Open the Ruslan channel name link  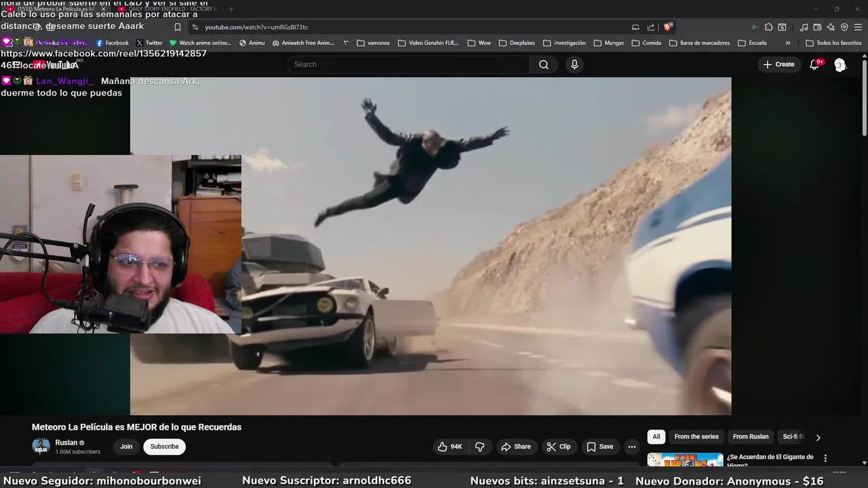tap(66, 443)
